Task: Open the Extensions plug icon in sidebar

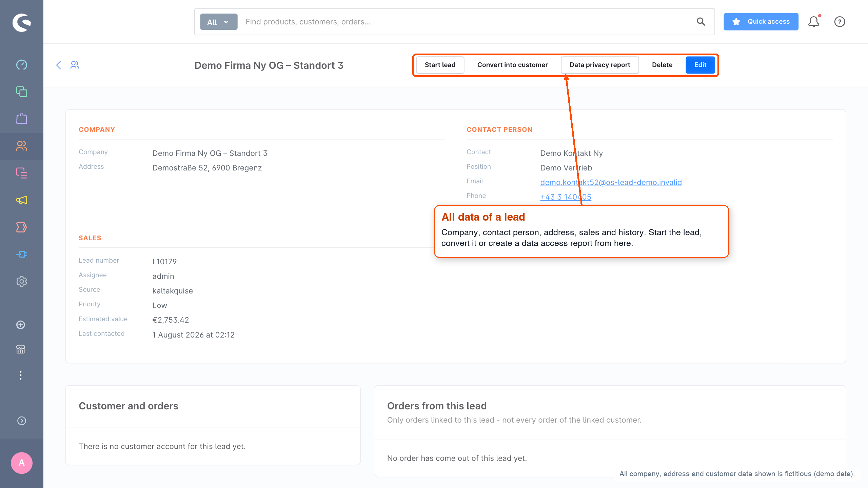Action: (22, 255)
